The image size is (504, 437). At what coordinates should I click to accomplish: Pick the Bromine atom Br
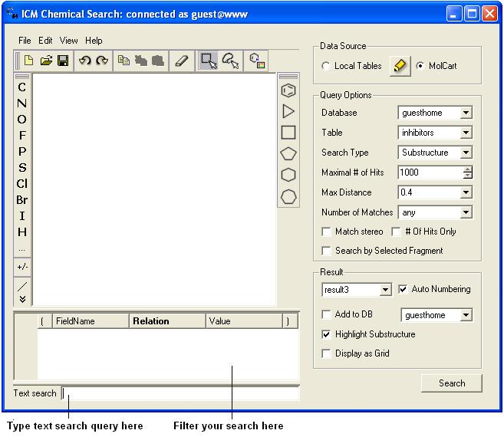tap(21, 200)
